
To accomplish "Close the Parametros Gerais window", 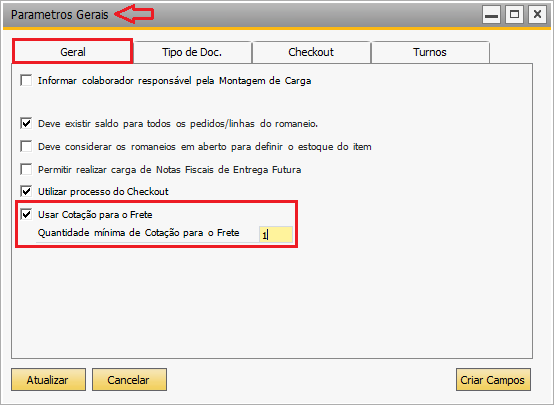I will pos(537,15).
